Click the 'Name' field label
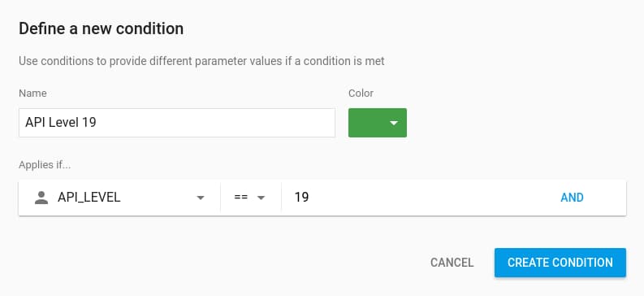The height and width of the screenshot is (296, 644). tap(32, 94)
